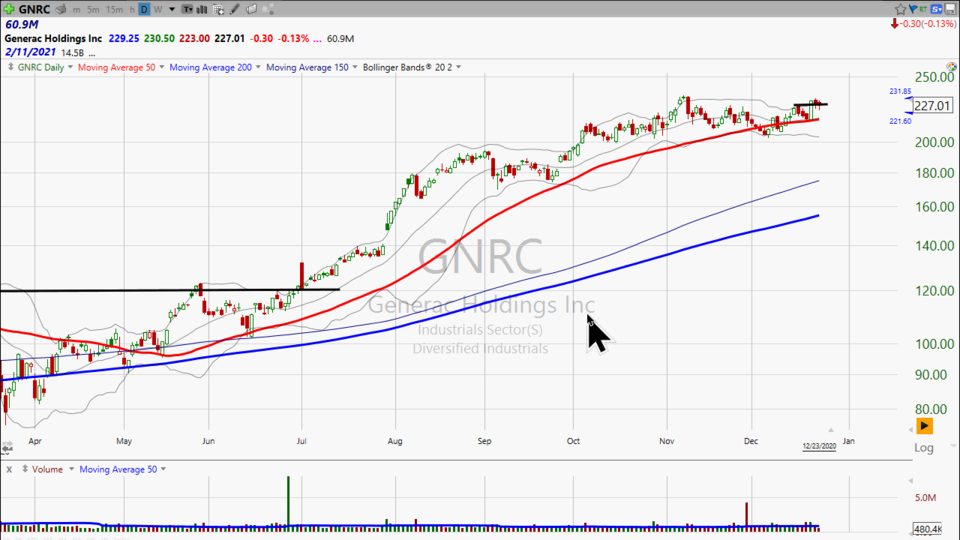Click the move handle beside Volume label
960x540 pixels.
tap(25, 469)
